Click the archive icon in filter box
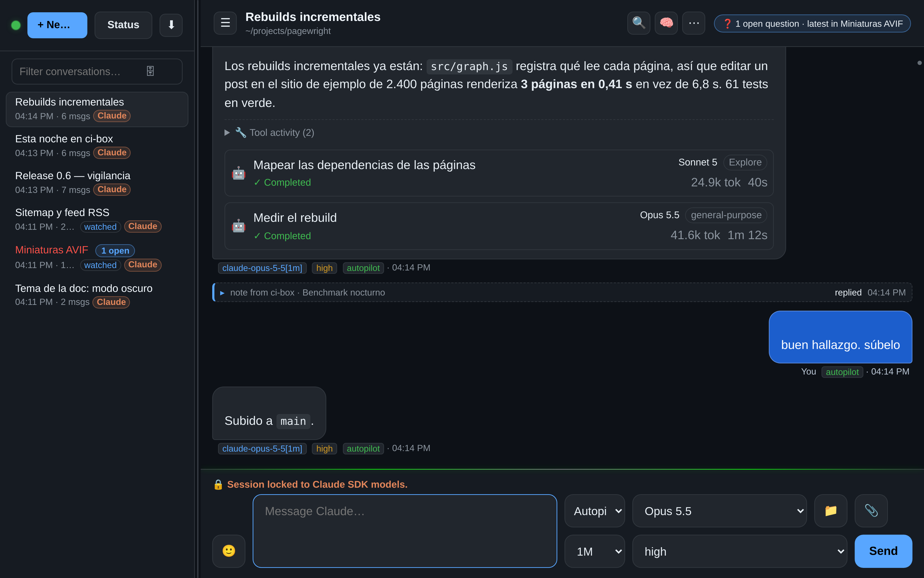 coord(150,71)
